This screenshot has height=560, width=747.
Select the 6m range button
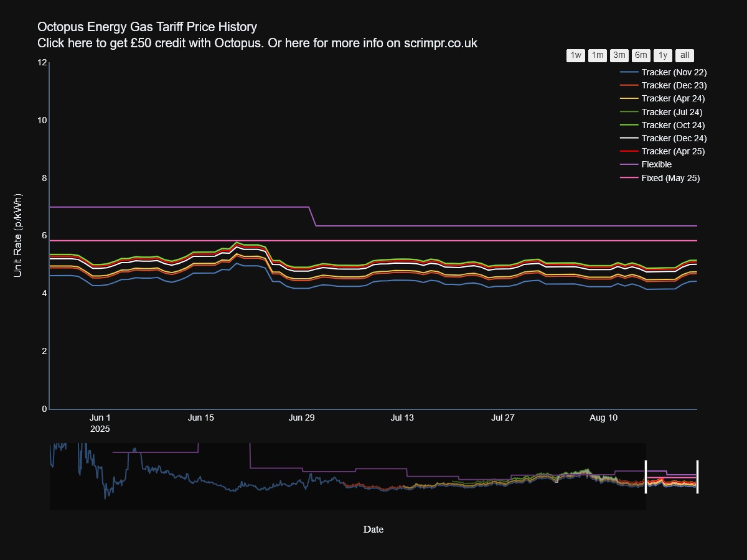pos(640,55)
